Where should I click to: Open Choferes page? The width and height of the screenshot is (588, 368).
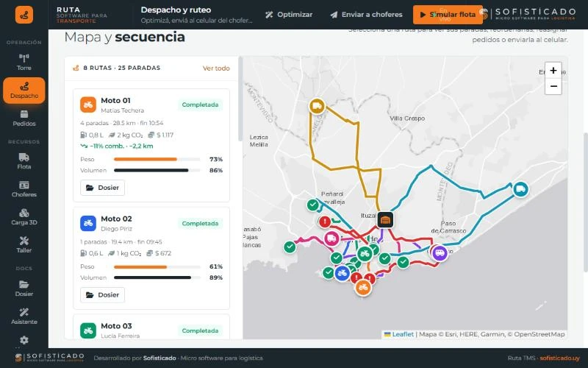24,189
